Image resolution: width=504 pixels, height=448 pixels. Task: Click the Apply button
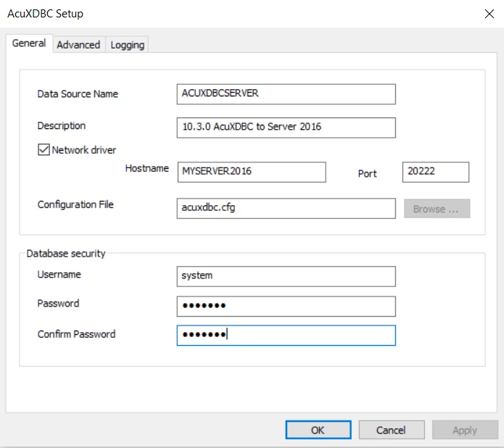(x=465, y=430)
